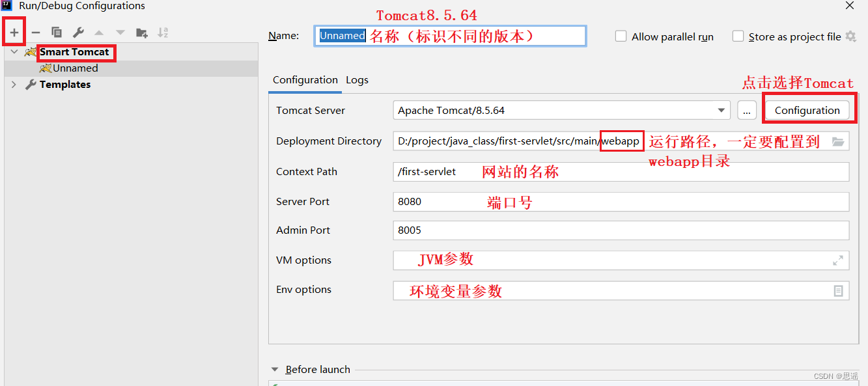The width and height of the screenshot is (868, 386).
Task: Create new configuration folder
Action: pyautogui.click(x=141, y=33)
